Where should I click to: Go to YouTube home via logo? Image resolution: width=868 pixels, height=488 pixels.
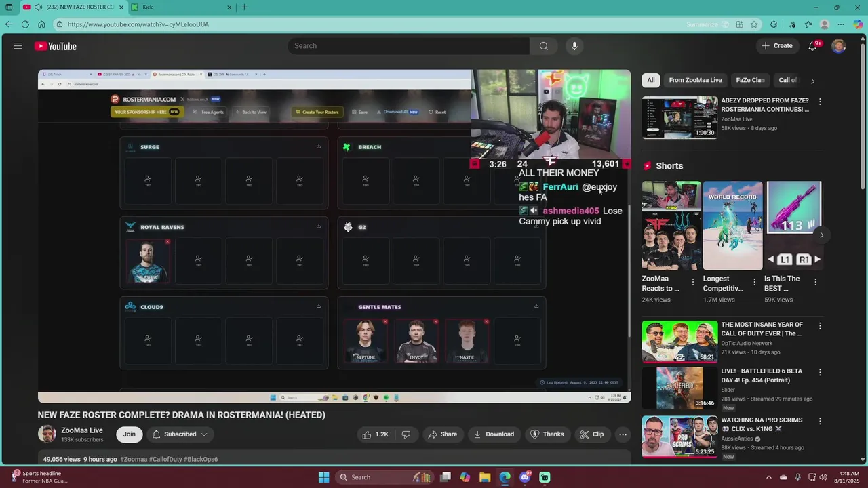[x=56, y=46]
